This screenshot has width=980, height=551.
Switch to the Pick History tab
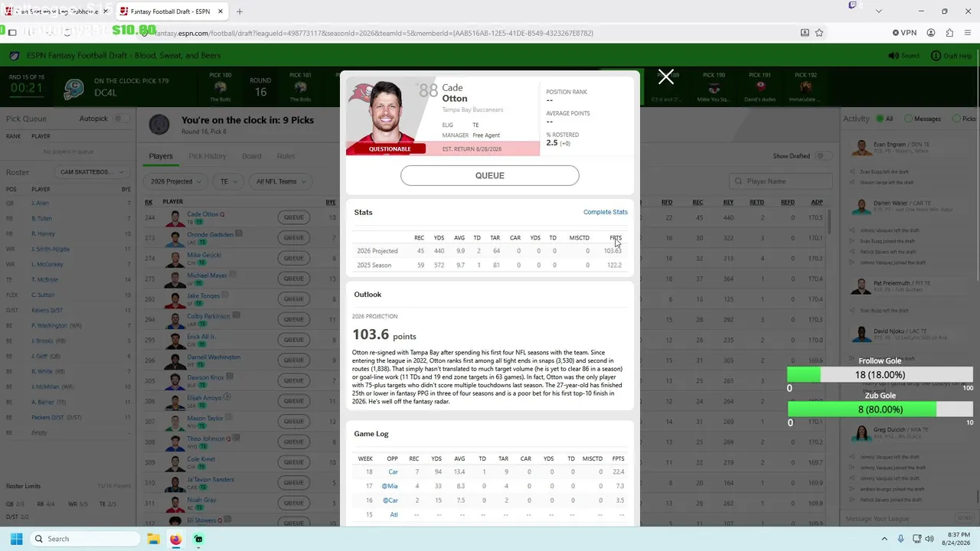point(207,156)
